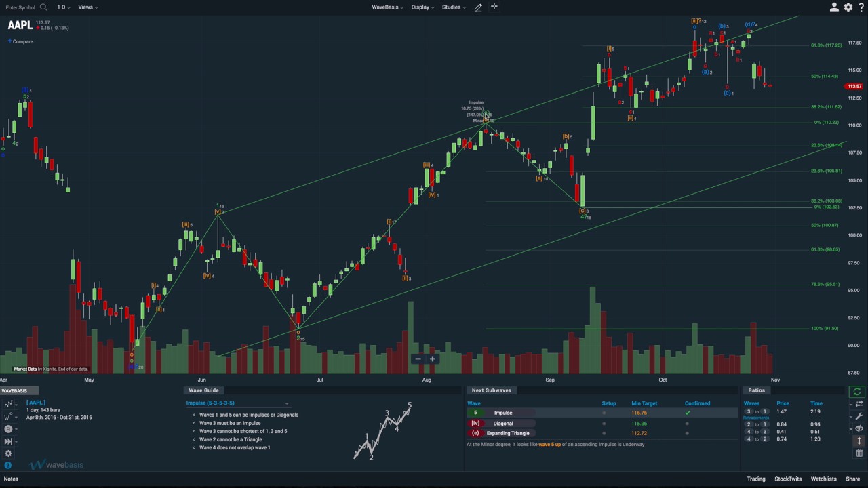868x488 pixels.
Task: Expand the Impulse (5-3-5-3-5) wave guide dropdown
Action: (x=237, y=403)
